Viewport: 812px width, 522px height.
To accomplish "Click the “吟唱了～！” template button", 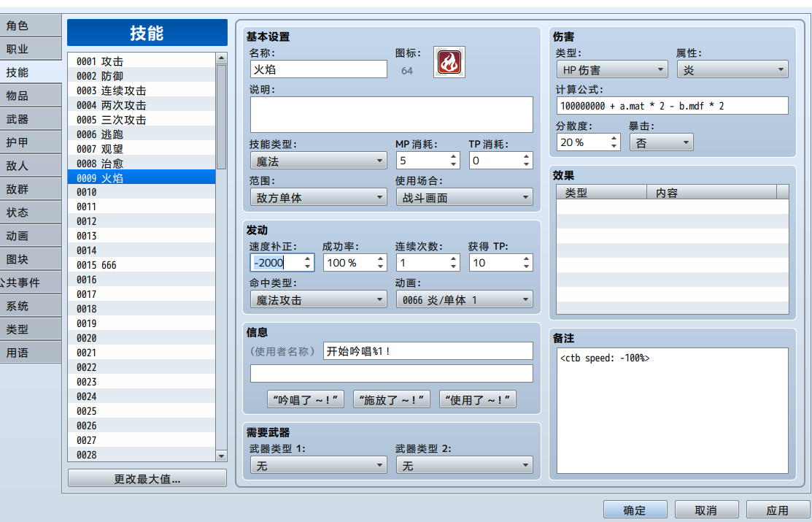I will [306, 399].
